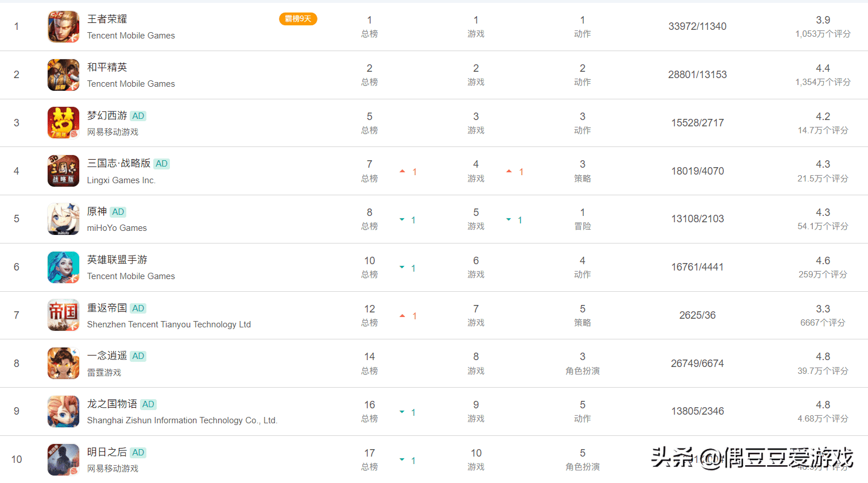Click the value 13108/2103
Image resolution: width=868 pixels, height=483 pixels.
[697, 219]
